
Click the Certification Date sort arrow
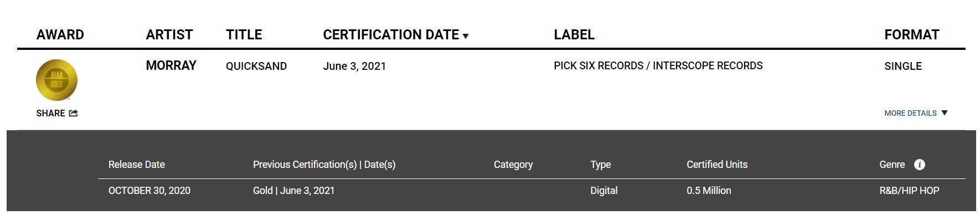(466, 37)
